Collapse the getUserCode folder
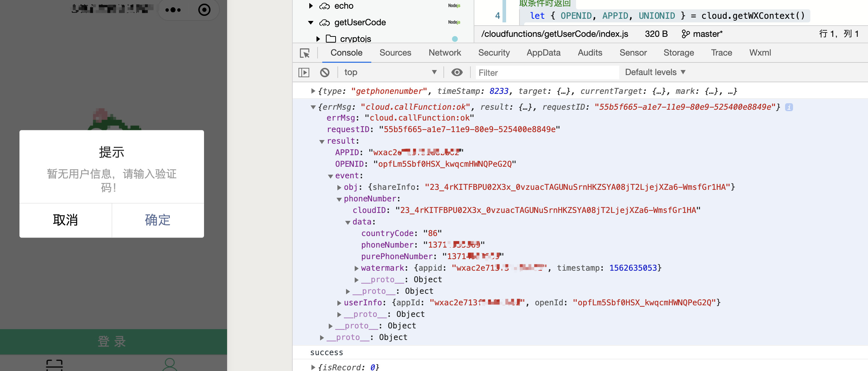Image resolution: width=868 pixels, height=371 pixels. click(x=311, y=23)
